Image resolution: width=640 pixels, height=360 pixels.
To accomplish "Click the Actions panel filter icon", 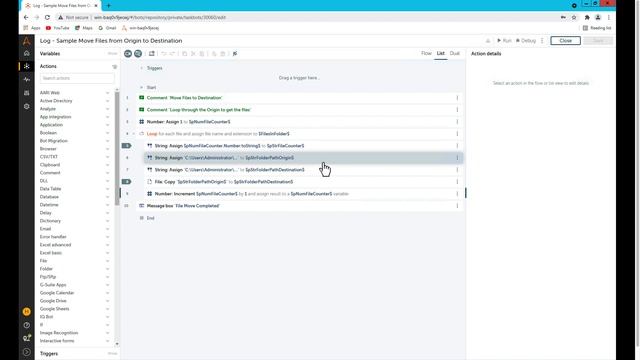I will click(115, 67).
